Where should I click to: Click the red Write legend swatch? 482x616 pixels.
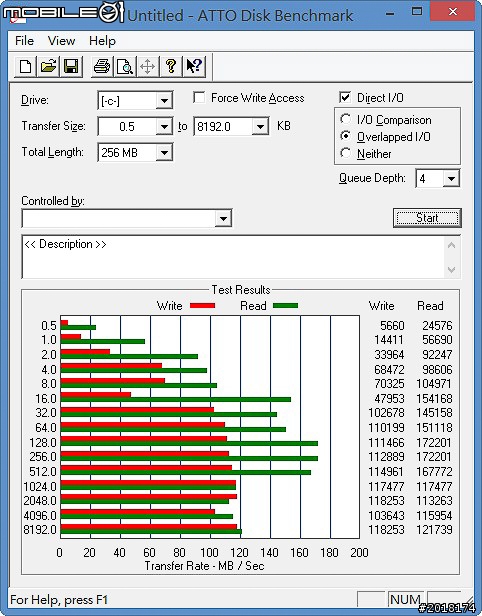[202, 305]
